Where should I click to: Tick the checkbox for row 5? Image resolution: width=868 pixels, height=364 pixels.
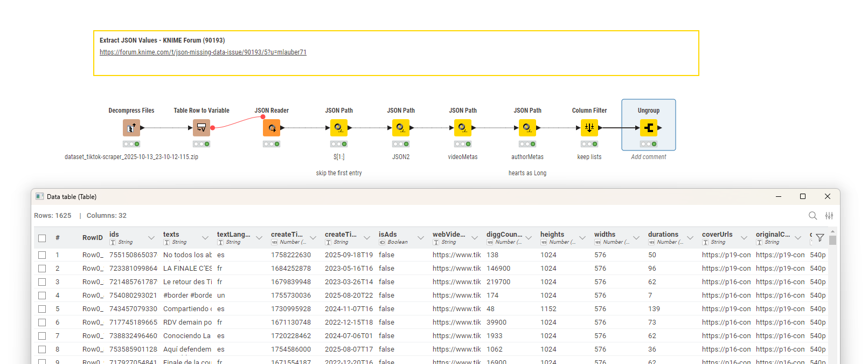pyautogui.click(x=42, y=309)
